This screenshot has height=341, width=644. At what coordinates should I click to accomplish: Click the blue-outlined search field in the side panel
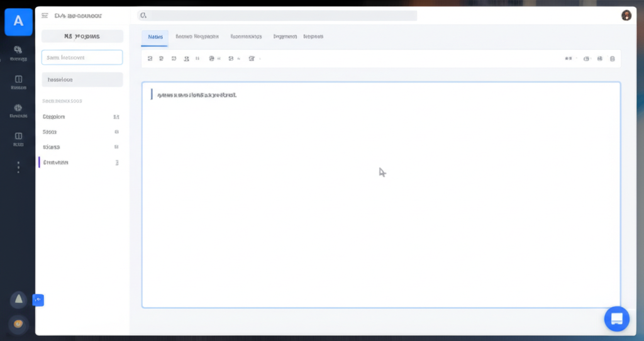pos(82,58)
